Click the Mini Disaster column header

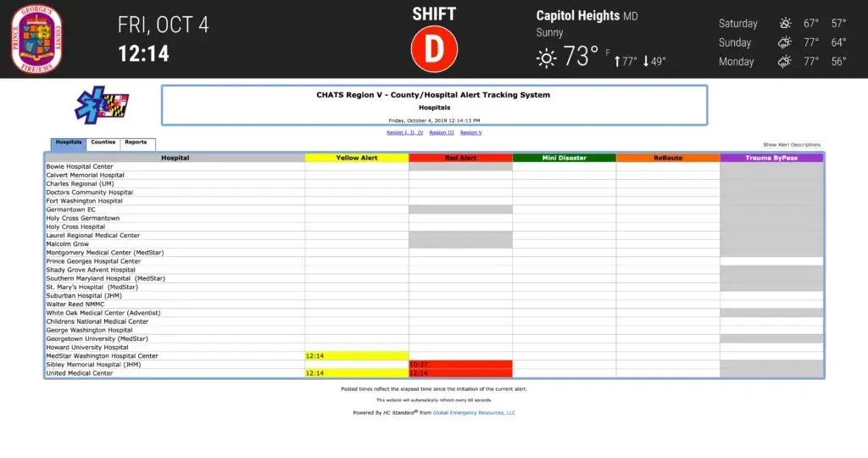(564, 158)
